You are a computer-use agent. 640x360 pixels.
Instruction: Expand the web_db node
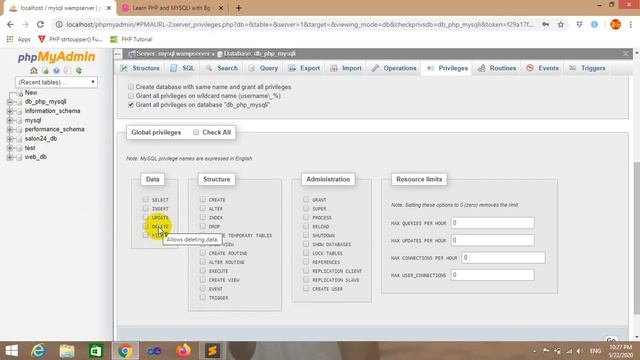pos(10,158)
